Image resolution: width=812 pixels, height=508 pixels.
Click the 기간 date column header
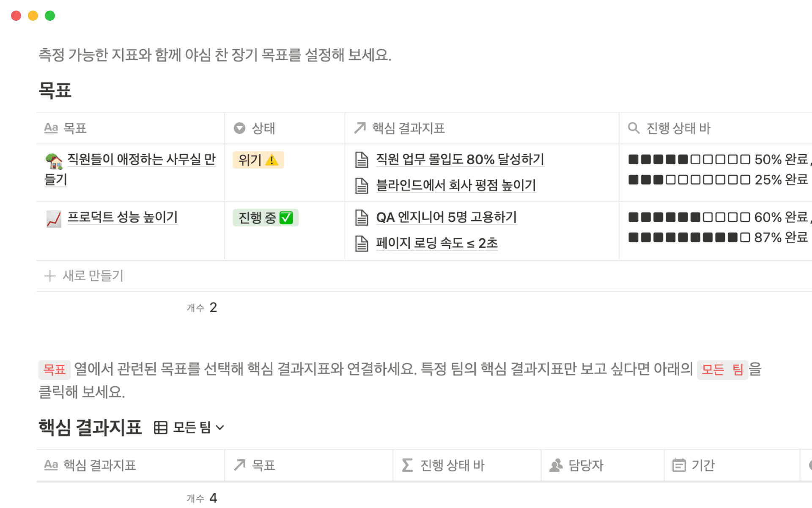point(702,466)
